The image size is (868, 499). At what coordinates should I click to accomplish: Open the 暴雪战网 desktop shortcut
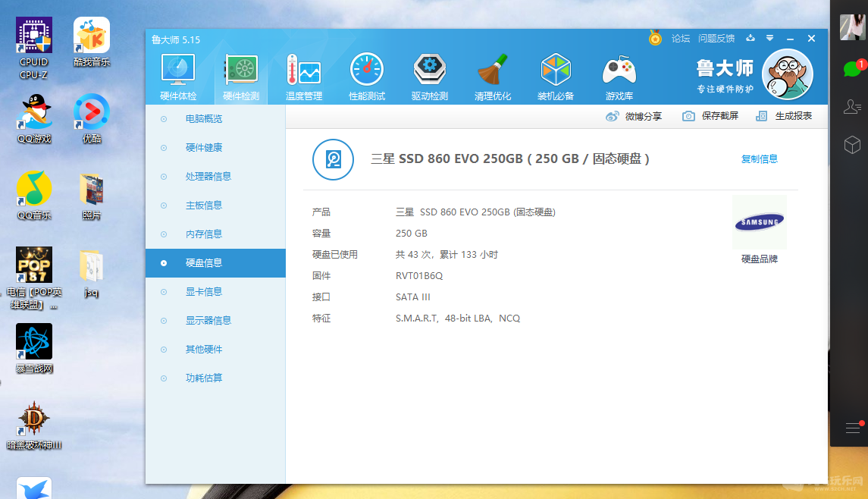[34, 349]
